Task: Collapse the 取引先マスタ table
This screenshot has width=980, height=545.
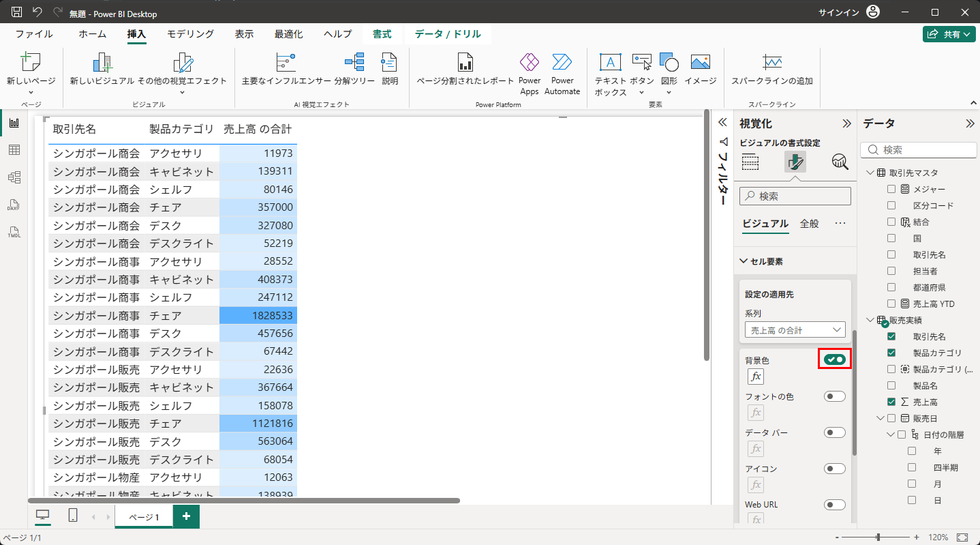Action: (870, 173)
